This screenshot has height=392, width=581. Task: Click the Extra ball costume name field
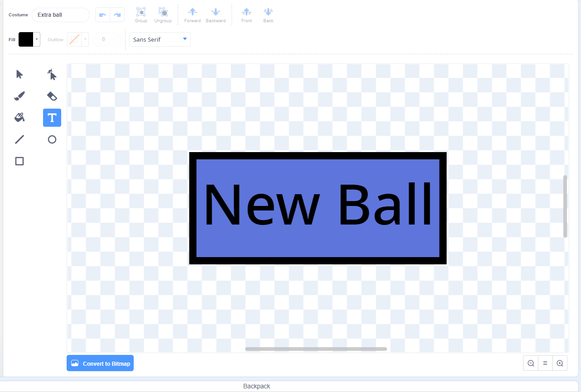60,14
